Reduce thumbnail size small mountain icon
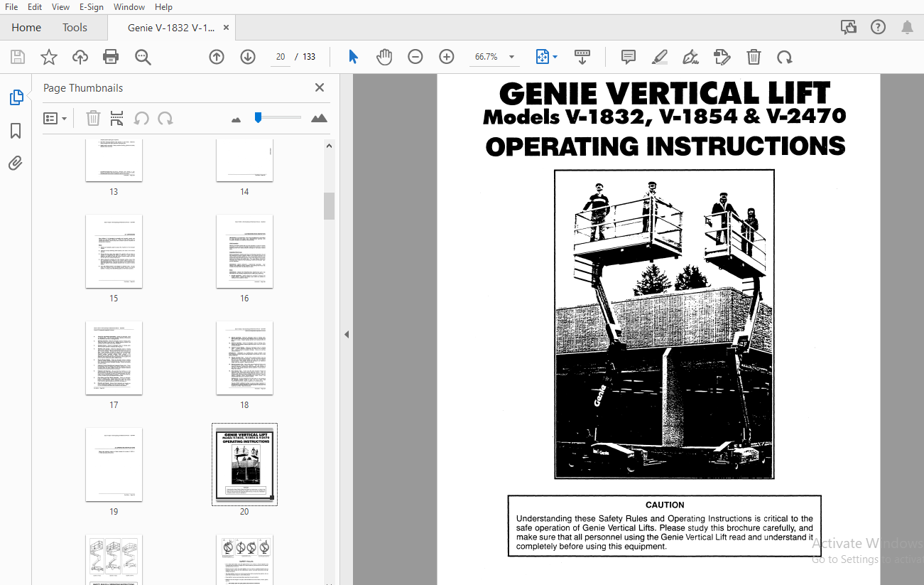924x585 pixels. tap(237, 119)
